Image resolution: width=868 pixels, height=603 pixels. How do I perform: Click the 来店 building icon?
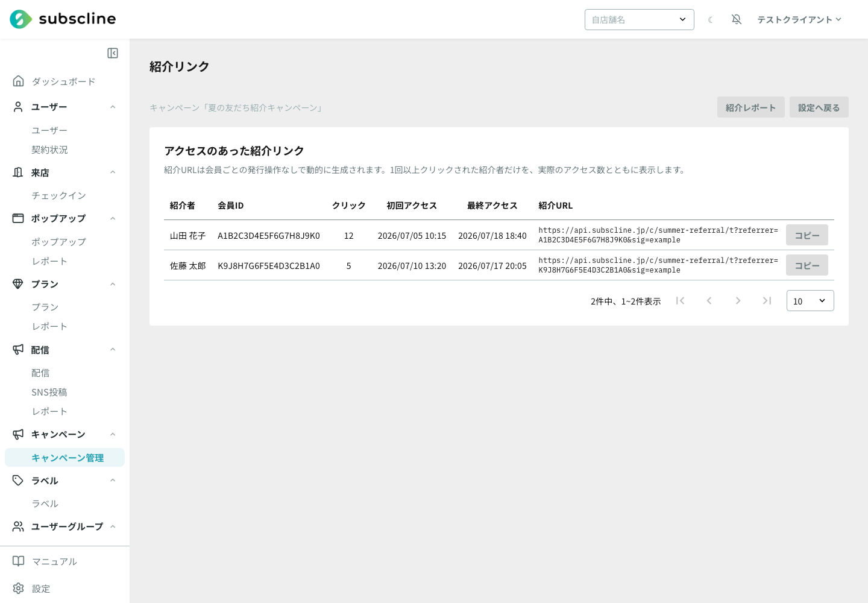(19, 172)
